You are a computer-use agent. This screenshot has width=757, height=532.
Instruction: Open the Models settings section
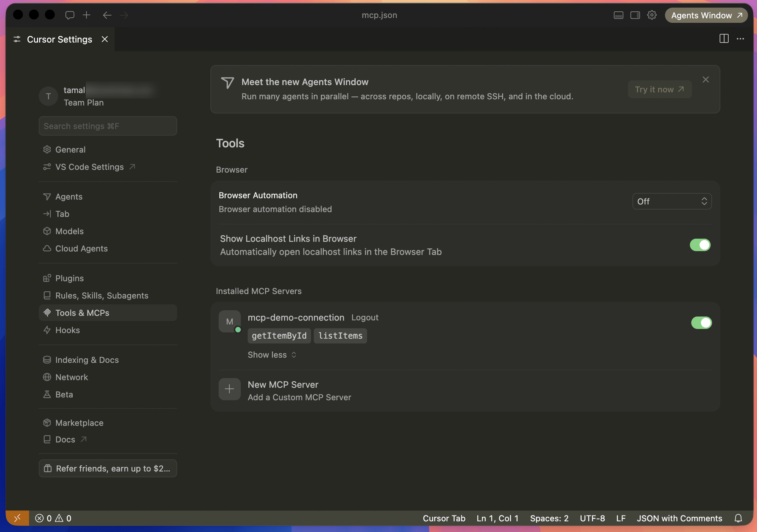tap(108, 231)
